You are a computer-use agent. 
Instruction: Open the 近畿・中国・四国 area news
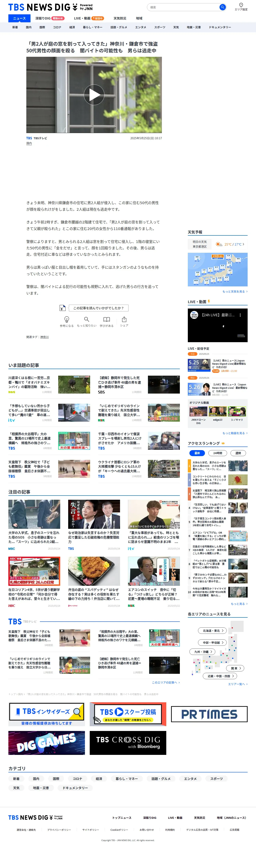(220, 676)
